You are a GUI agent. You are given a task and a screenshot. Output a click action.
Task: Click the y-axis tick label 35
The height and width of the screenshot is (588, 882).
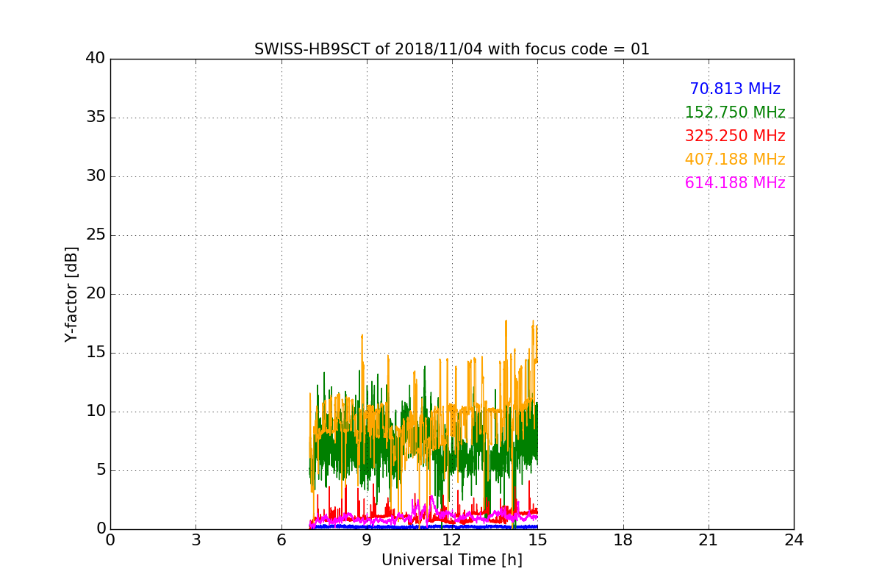pos(96,118)
